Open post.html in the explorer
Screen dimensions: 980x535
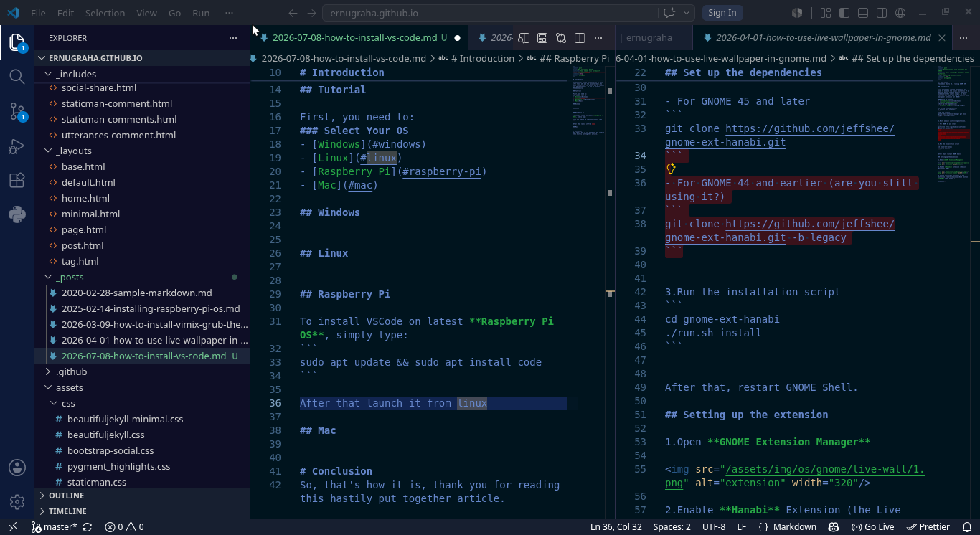142,245
